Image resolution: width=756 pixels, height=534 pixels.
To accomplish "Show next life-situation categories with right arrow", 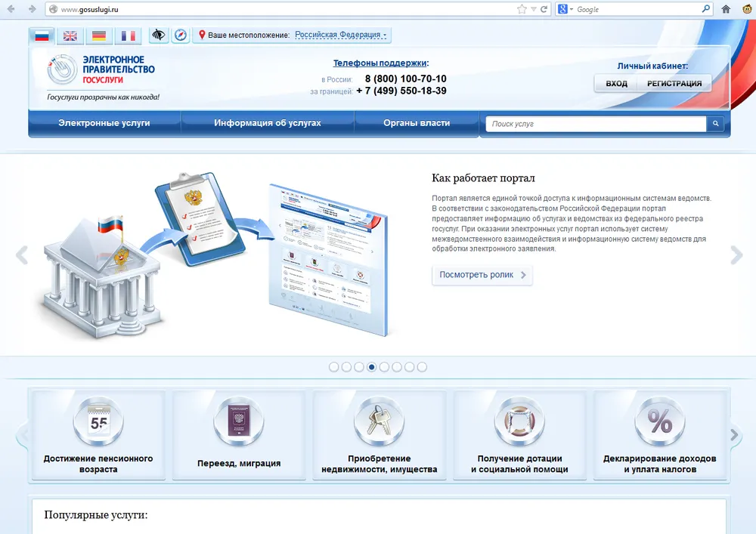I will click(734, 435).
